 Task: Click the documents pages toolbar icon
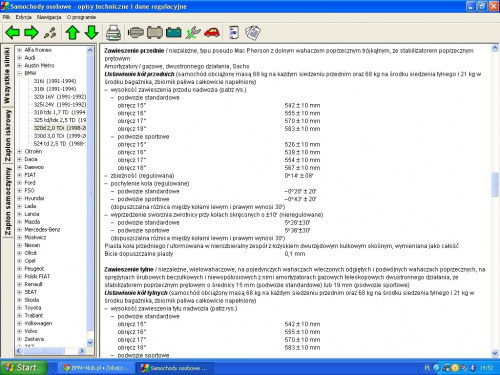253,33
